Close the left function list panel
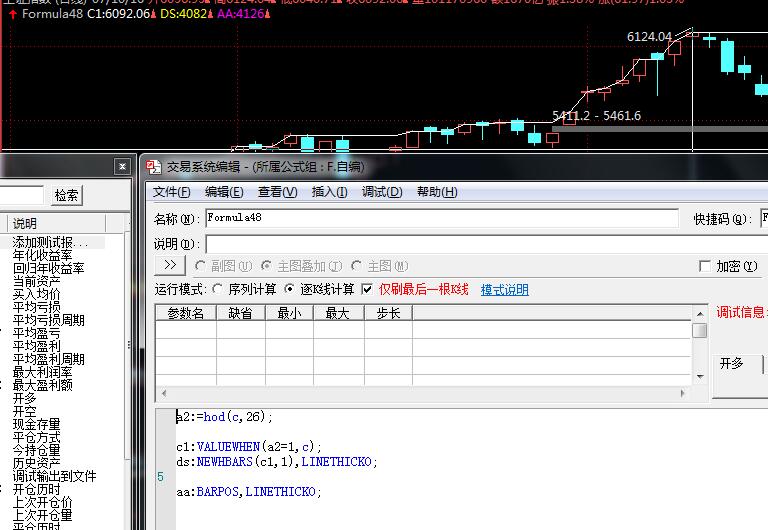The height and width of the screenshot is (530, 768). [122, 167]
